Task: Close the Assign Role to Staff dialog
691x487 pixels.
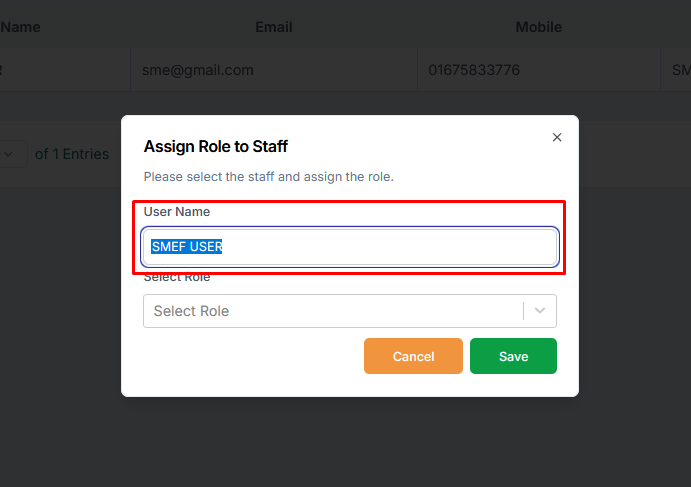Action: pos(557,138)
